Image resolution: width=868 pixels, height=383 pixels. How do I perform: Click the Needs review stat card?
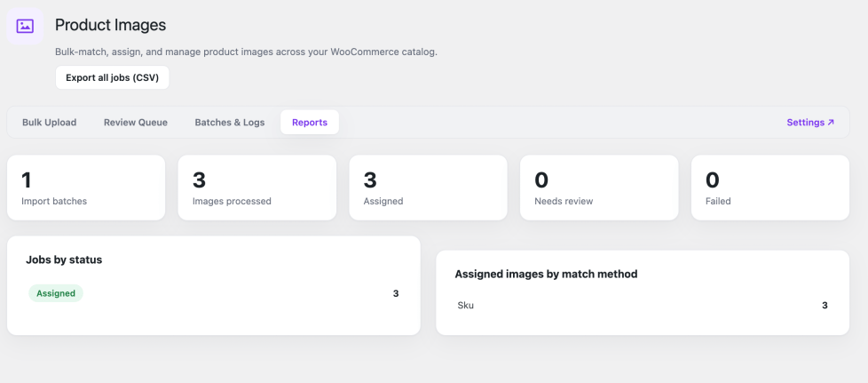pos(599,188)
